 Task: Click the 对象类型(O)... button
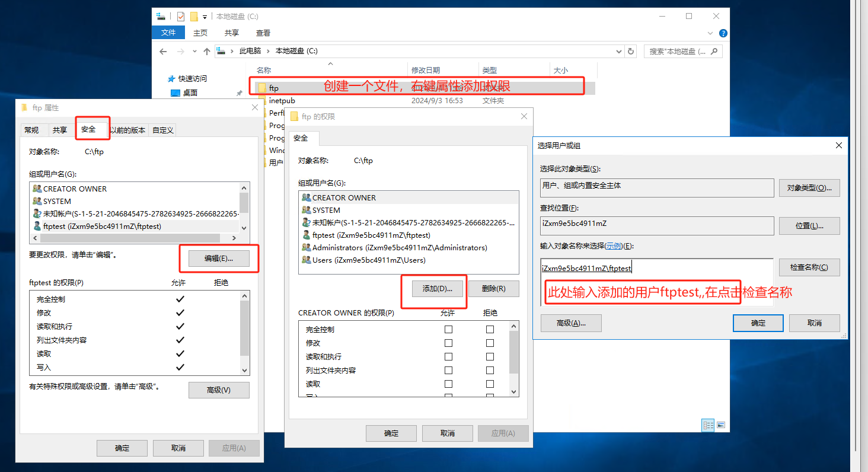(809, 188)
